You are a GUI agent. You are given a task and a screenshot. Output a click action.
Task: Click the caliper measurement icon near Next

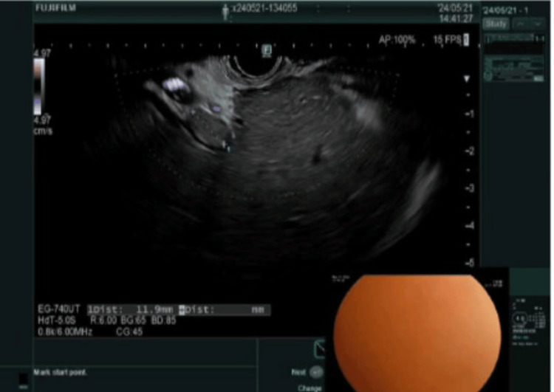319,348
